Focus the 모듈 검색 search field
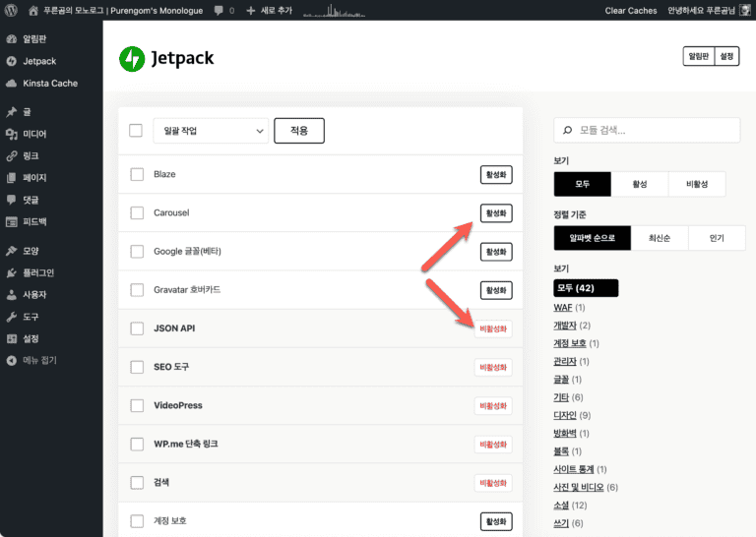The height and width of the screenshot is (537, 756). coord(647,130)
